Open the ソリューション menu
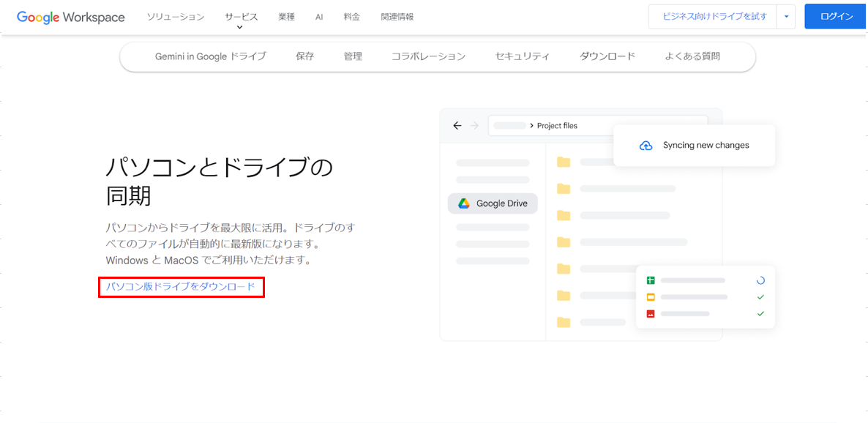The width and height of the screenshot is (868, 423). point(176,17)
